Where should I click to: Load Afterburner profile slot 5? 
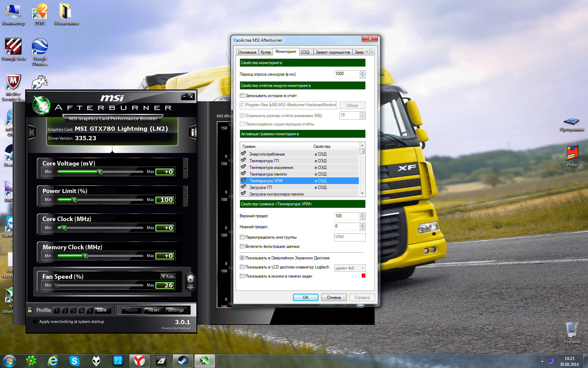pos(90,310)
